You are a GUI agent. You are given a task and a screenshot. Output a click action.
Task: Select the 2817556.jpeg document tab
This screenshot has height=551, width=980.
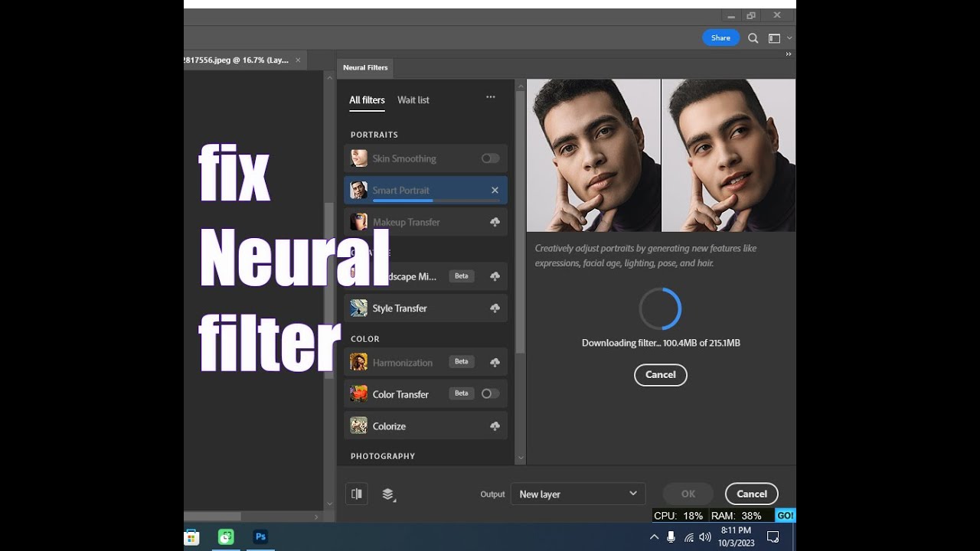237,60
